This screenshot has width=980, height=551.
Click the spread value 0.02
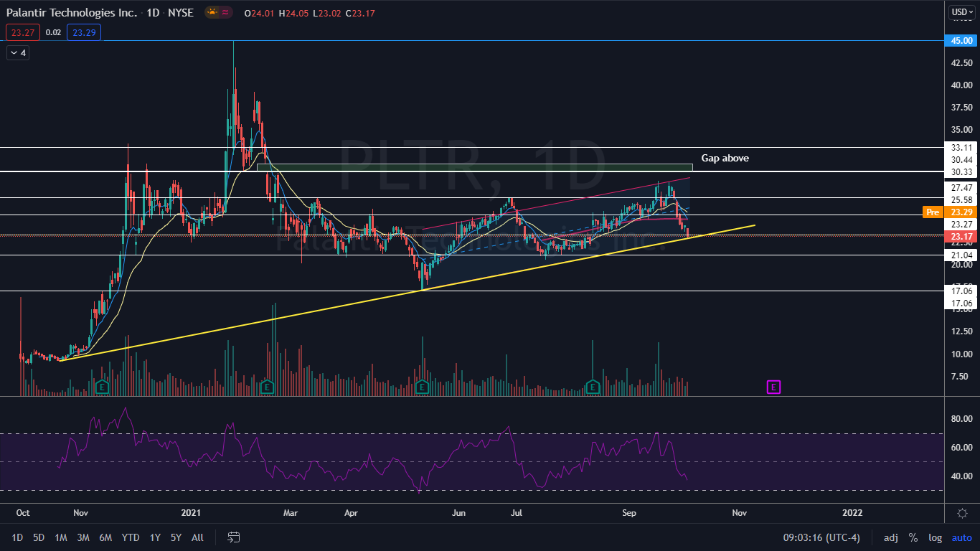click(53, 32)
